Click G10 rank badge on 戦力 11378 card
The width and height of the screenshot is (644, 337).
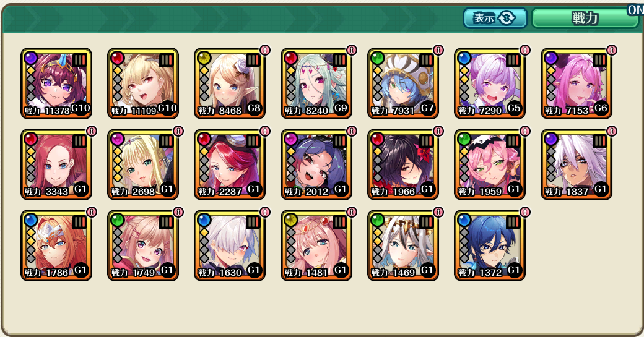(80, 108)
